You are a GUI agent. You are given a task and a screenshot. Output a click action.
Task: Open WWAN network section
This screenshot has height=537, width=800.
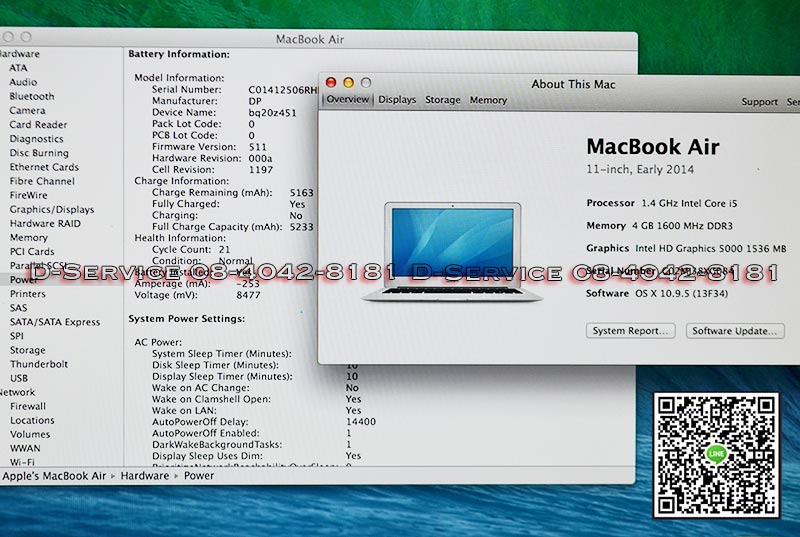coord(25,449)
